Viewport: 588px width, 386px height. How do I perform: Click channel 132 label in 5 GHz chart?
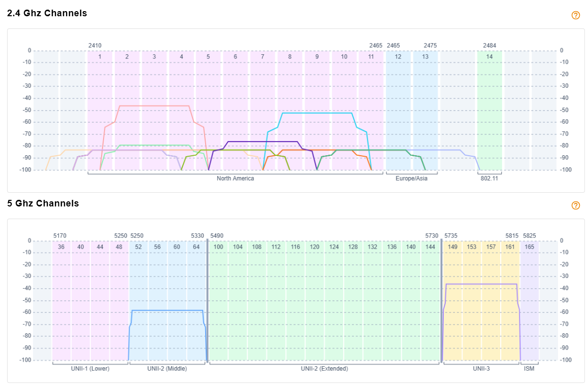[x=372, y=247]
